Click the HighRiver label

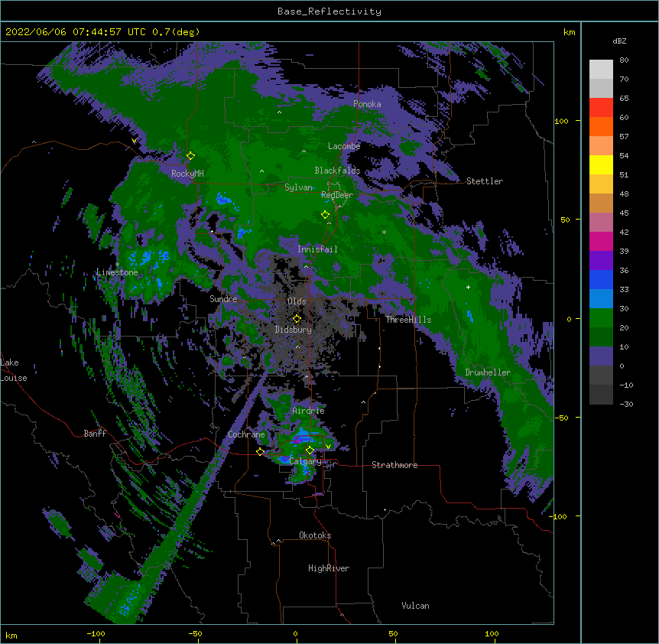(329, 568)
